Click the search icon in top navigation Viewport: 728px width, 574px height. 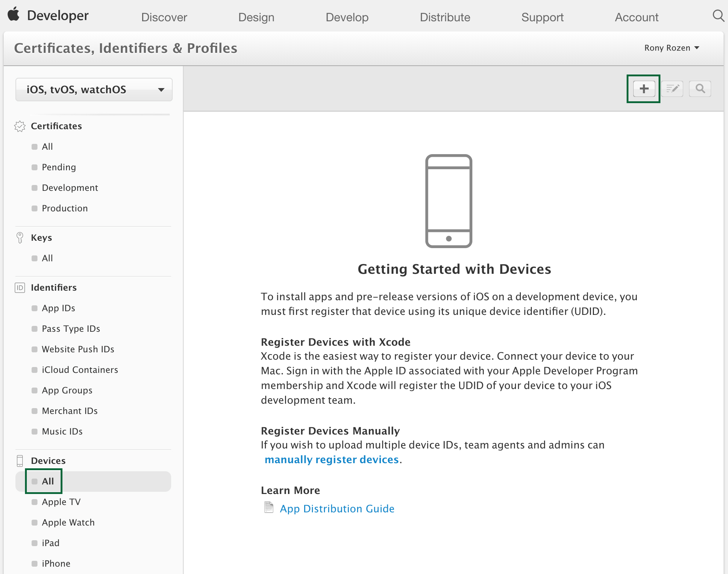(718, 16)
